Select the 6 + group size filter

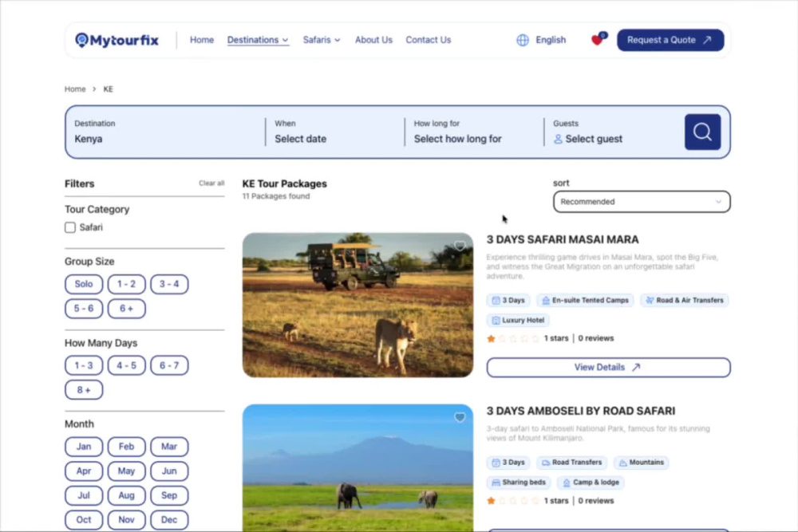click(x=126, y=309)
